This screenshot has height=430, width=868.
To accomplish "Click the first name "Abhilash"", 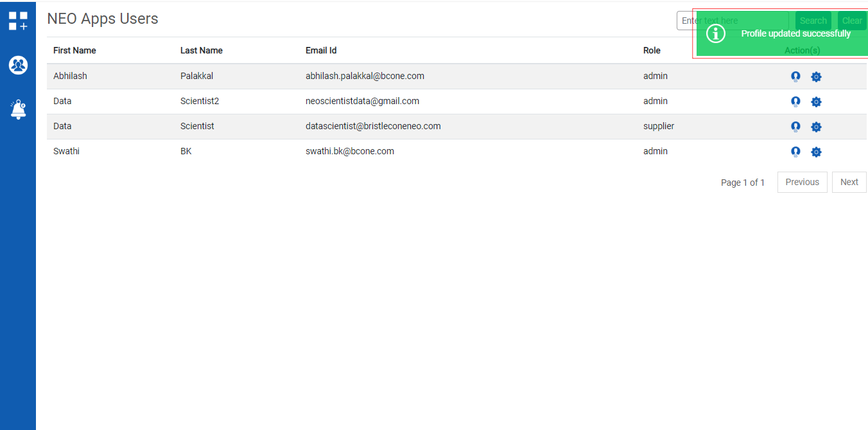I will (x=70, y=76).
